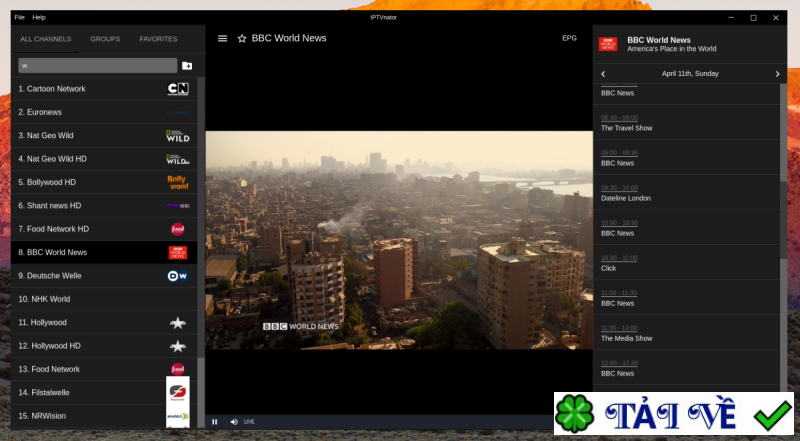Switch to the All Channels tab
The image size is (800, 441).
click(45, 39)
